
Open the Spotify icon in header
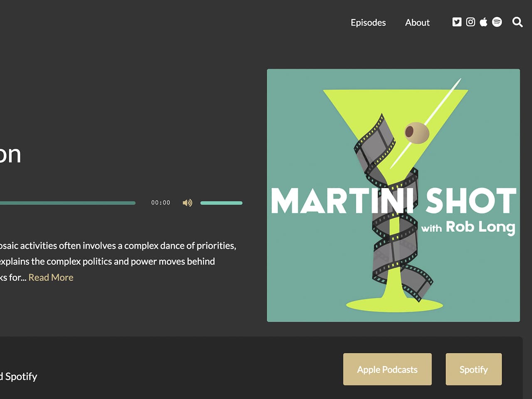coord(497,22)
